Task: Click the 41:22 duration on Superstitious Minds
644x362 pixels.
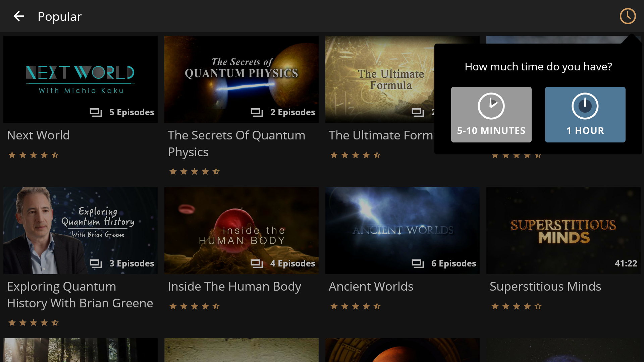Action: [626, 263]
